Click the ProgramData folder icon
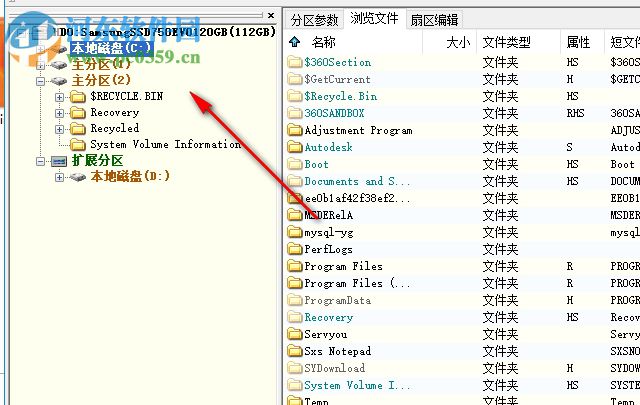 tap(295, 300)
